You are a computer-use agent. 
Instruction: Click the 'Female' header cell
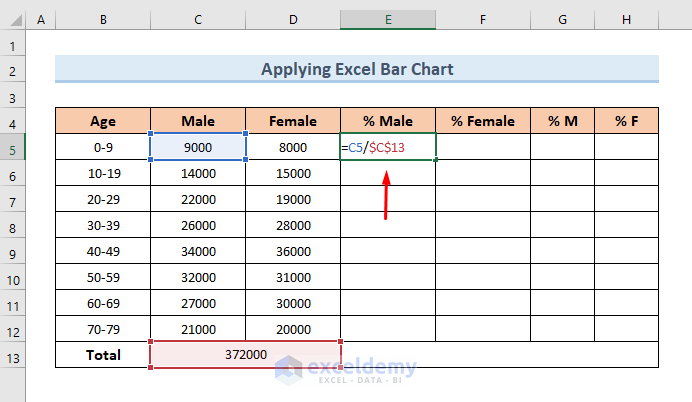click(x=293, y=120)
